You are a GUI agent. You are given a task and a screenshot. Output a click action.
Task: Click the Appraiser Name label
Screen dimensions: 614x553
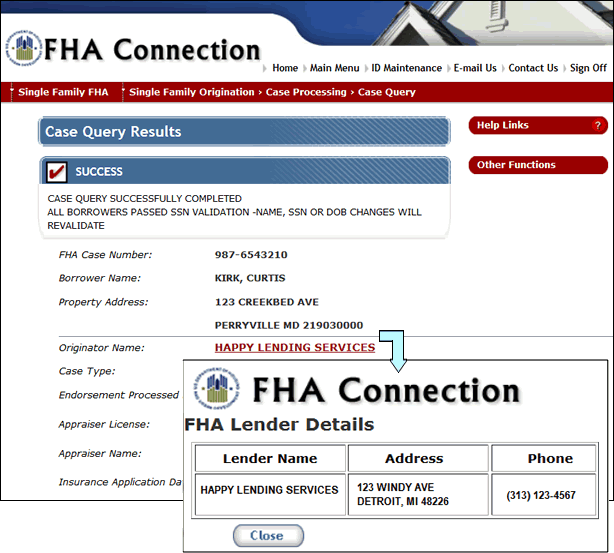pyautogui.click(x=100, y=454)
